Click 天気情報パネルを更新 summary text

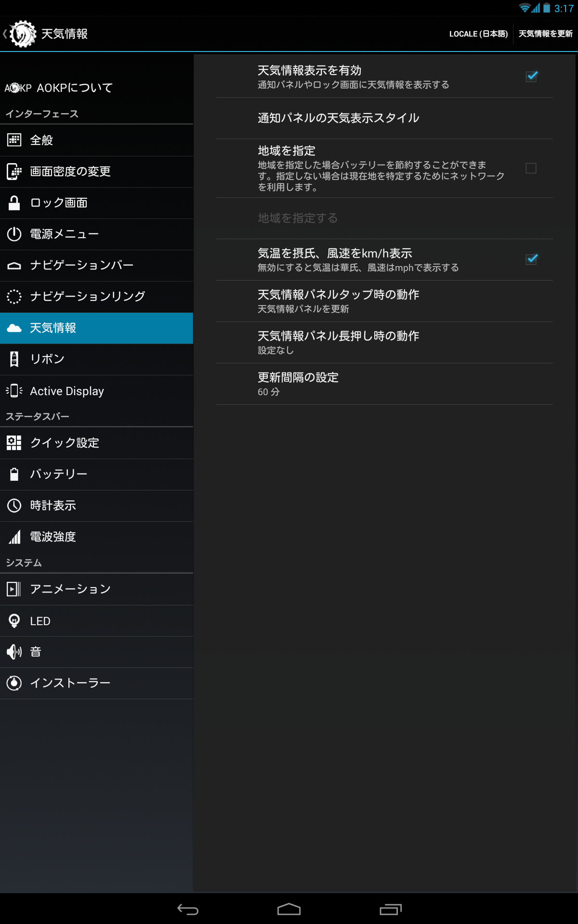click(303, 309)
